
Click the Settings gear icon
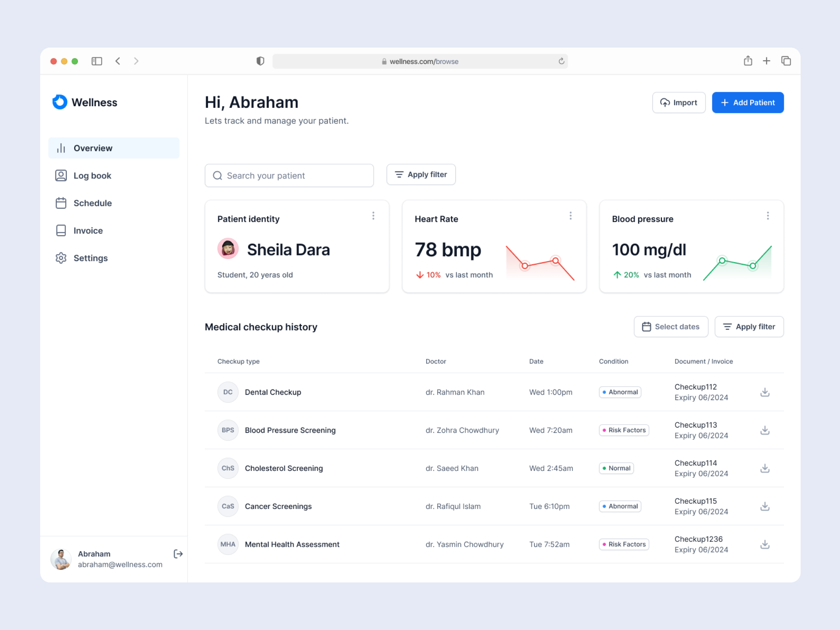[x=61, y=258]
